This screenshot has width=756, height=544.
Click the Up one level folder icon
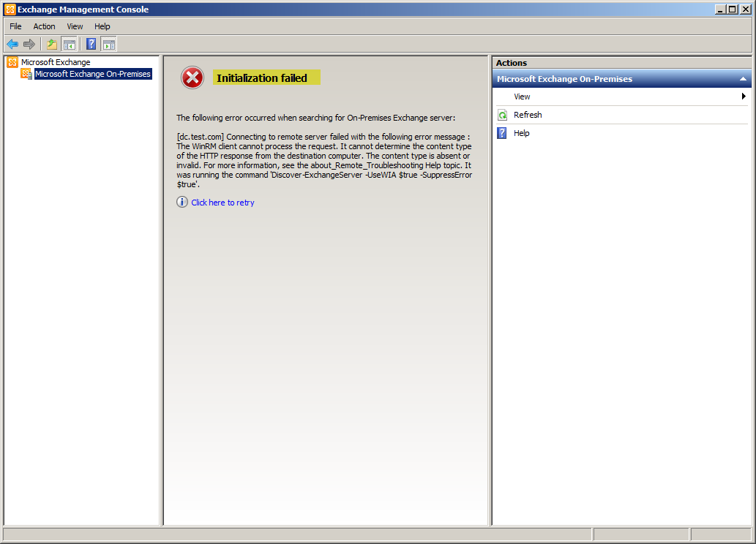pyautogui.click(x=51, y=45)
